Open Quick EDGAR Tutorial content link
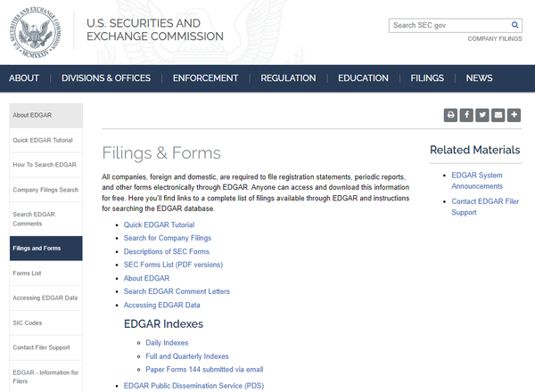This screenshot has width=535, height=392. [x=159, y=225]
